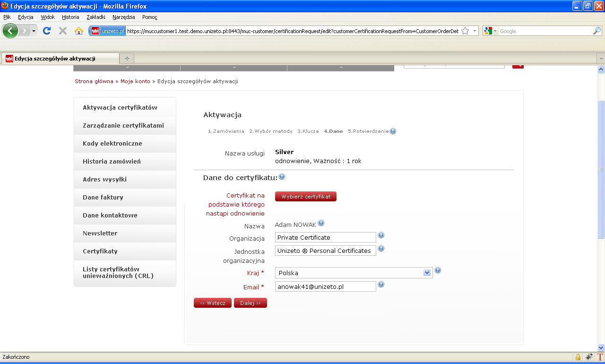Click help icon beside Kraj dropdown

(438, 270)
